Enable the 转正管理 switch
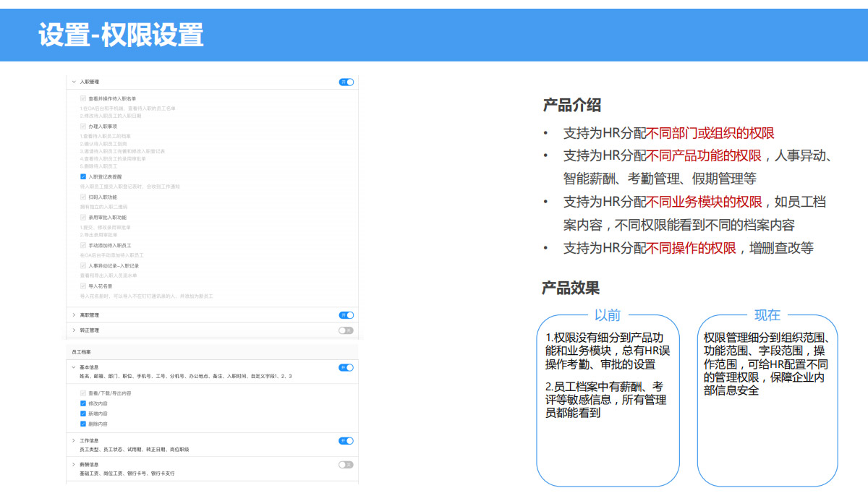 point(346,330)
